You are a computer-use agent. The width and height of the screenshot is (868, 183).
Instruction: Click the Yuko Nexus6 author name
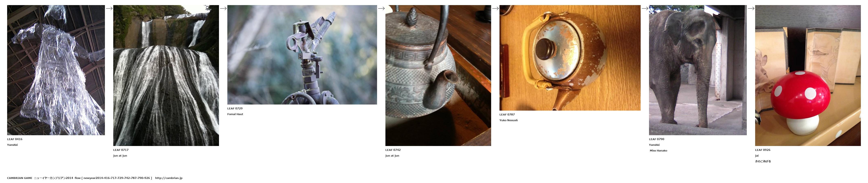coord(508,120)
